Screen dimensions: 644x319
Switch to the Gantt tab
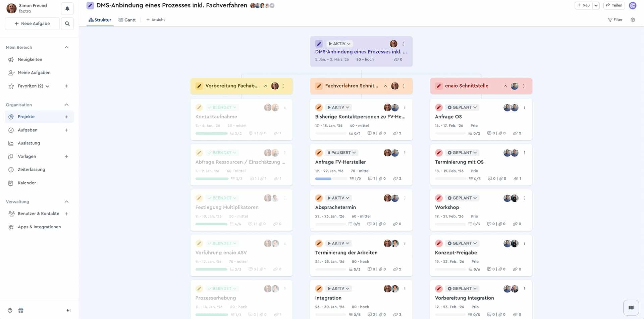pos(127,19)
